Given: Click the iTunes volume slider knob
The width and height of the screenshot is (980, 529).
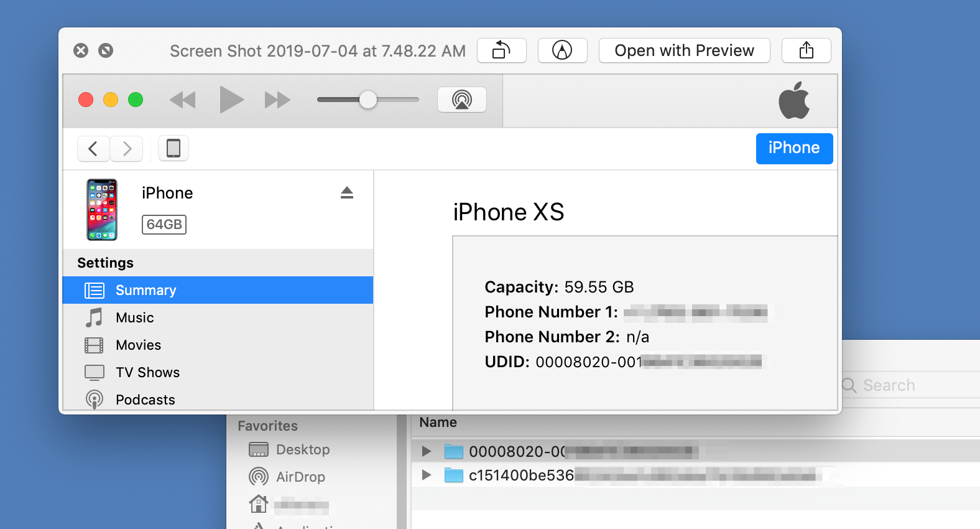Looking at the screenshot, I should pos(368,100).
